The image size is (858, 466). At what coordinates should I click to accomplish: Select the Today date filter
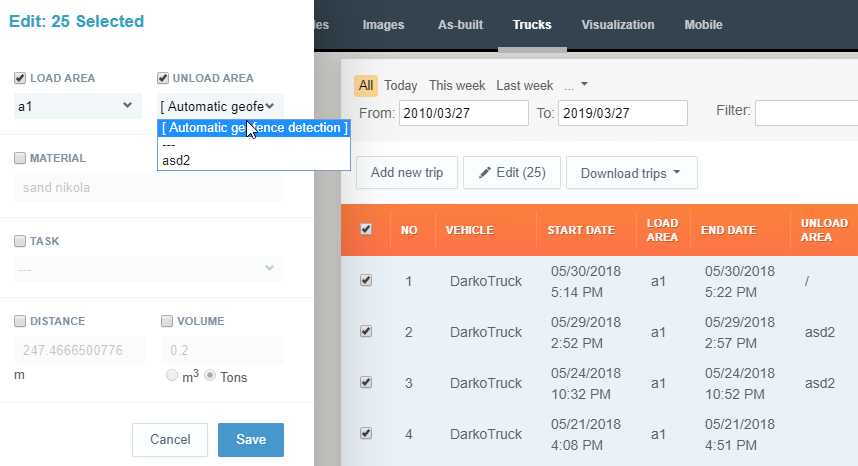coord(401,86)
